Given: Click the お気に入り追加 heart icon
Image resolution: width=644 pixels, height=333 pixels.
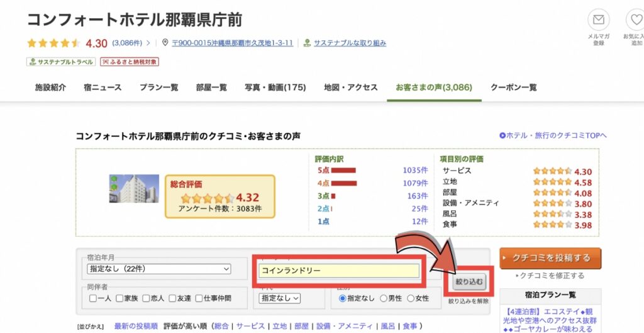Looking at the screenshot, I should [x=635, y=20].
